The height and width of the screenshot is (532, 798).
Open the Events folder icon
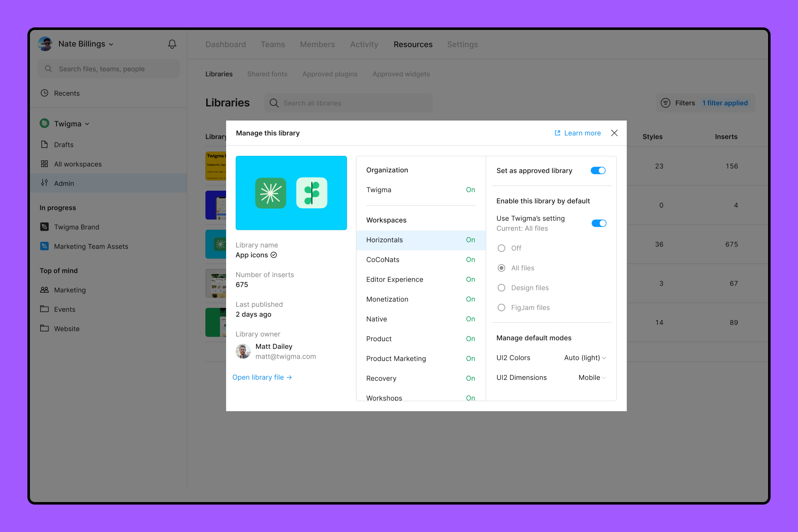(x=44, y=309)
